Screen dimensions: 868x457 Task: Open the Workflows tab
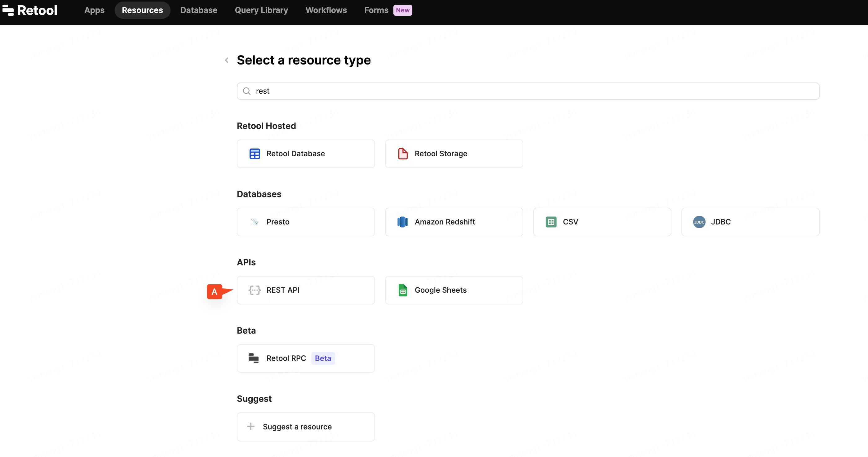pyautogui.click(x=326, y=10)
